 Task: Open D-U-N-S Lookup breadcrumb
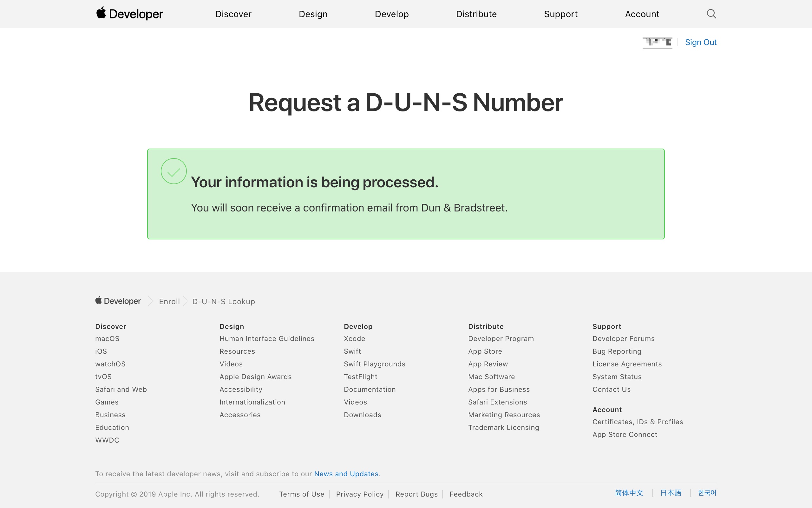point(224,301)
